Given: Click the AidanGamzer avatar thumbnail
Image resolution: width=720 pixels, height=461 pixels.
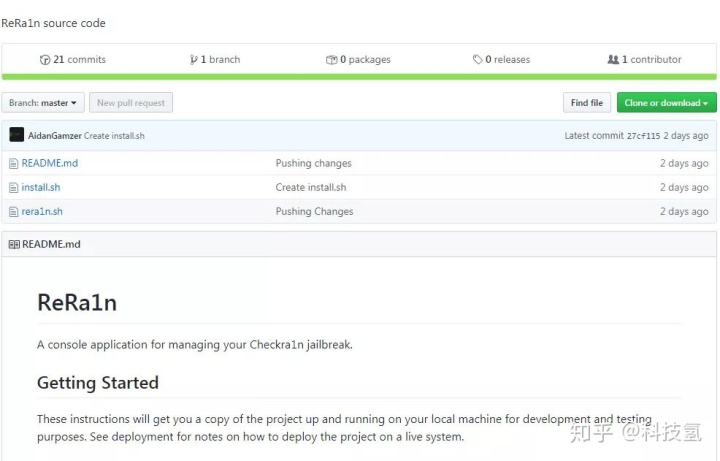Looking at the screenshot, I should (17, 135).
